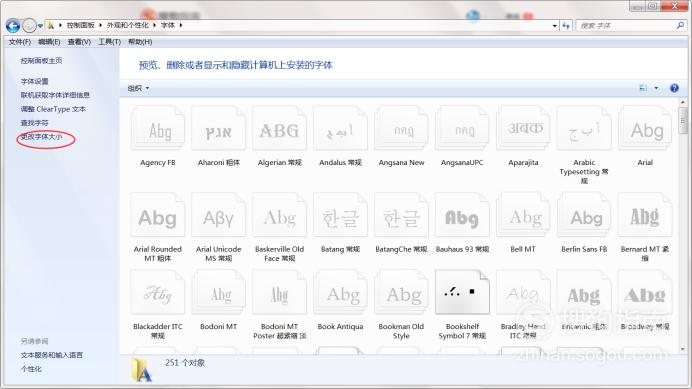
Task: Open recent pages dropdown arrow
Action: (40, 26)
